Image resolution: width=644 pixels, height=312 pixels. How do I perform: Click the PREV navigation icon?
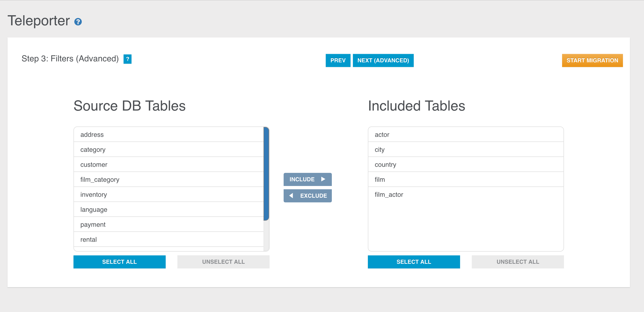click(x=338, y=60)
